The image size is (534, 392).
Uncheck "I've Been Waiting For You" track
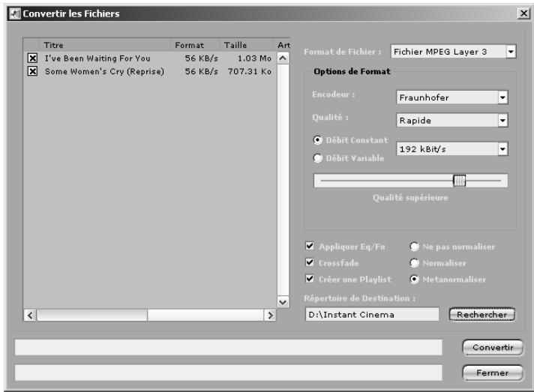pos(32,58)
